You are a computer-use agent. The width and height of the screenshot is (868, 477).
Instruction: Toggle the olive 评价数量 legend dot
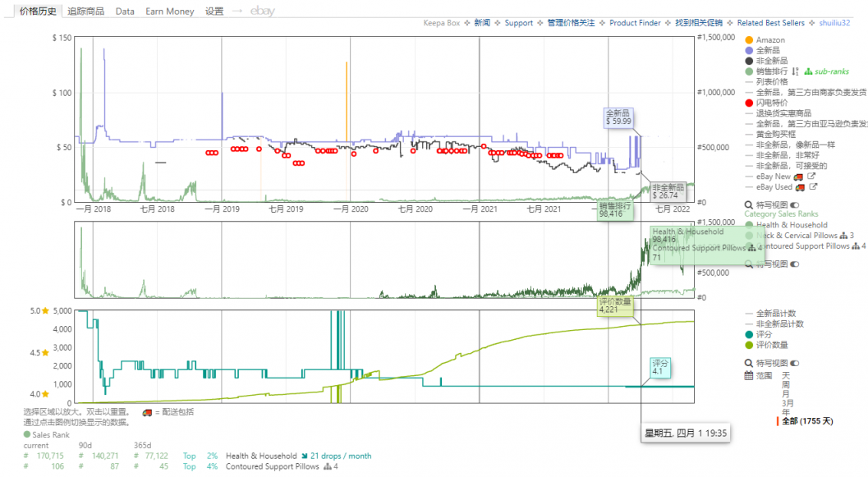pos(749,345)
